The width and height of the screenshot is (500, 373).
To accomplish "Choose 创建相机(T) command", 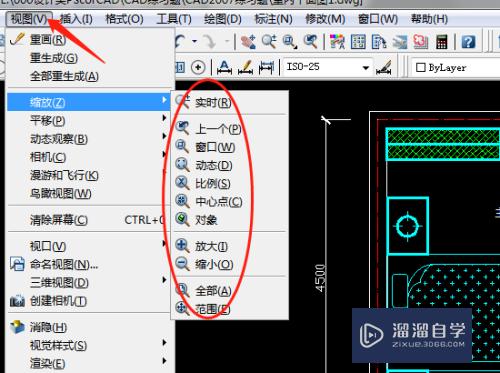I will 89,301.
